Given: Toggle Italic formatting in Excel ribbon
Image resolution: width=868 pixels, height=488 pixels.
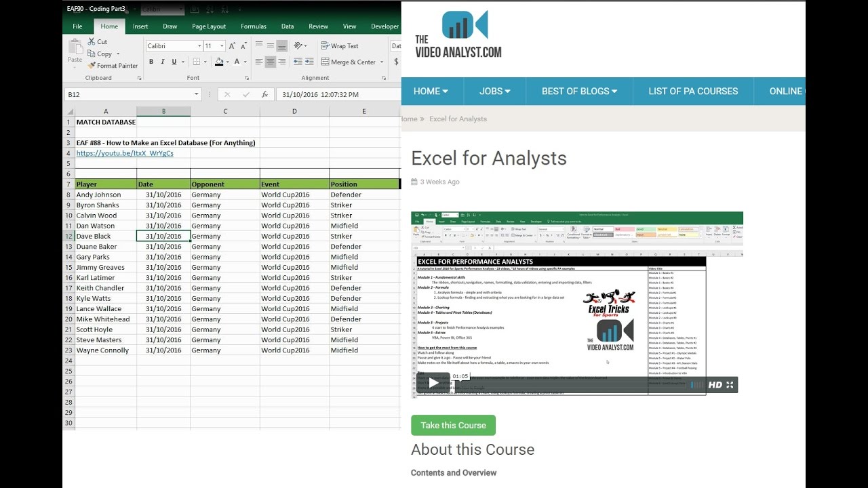Looking at the screenshot, I should coord(163,62).
